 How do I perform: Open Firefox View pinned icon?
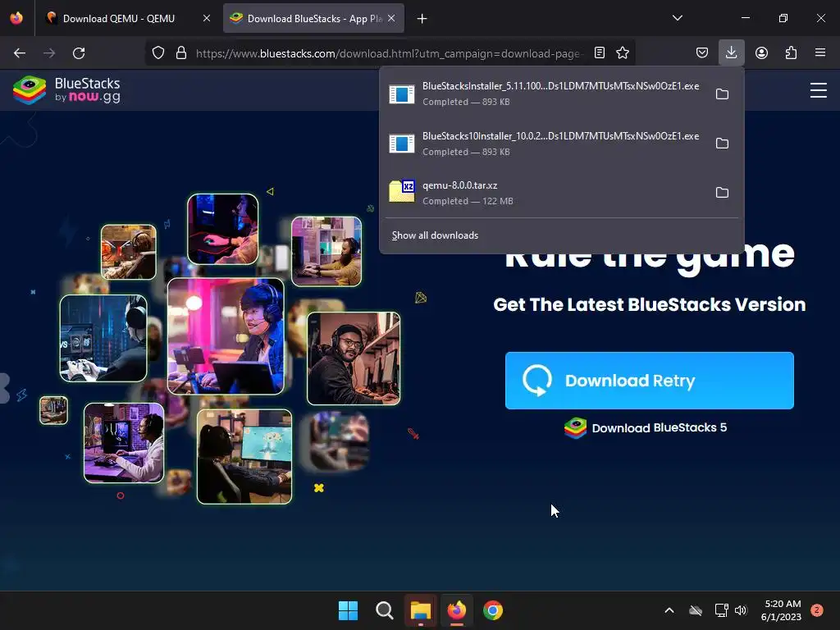[16, 18]
